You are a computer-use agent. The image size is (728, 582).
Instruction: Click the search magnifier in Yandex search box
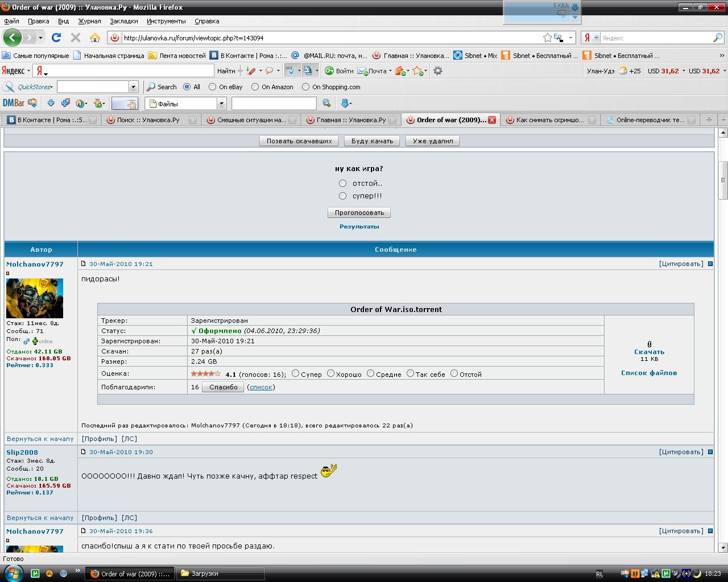(x=717, y=38)
